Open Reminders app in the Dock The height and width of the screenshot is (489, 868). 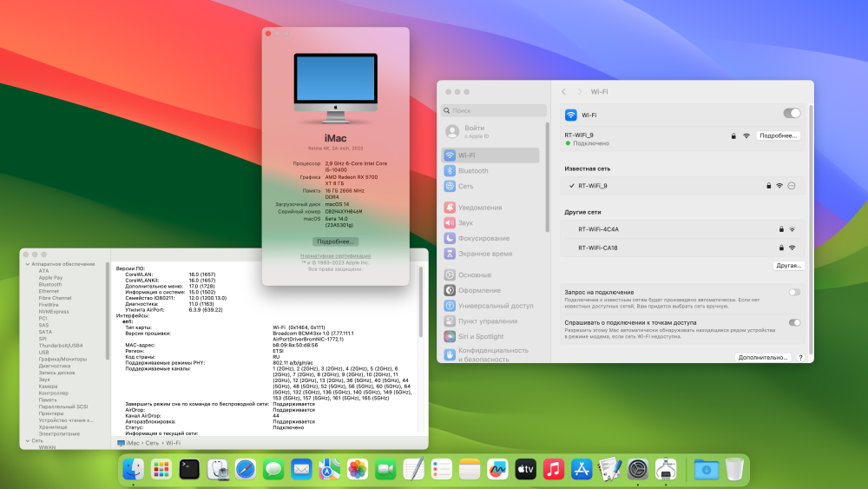click(x=442, y=470)
